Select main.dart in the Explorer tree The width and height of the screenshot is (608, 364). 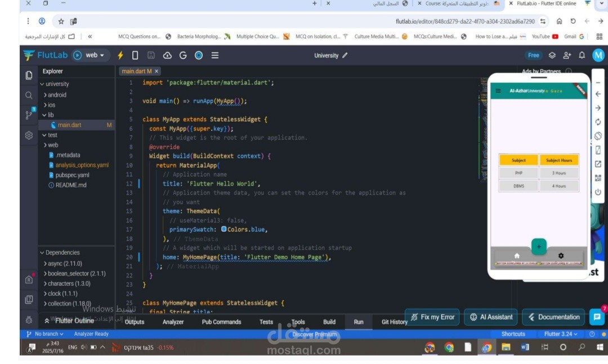tap(69, 125)
